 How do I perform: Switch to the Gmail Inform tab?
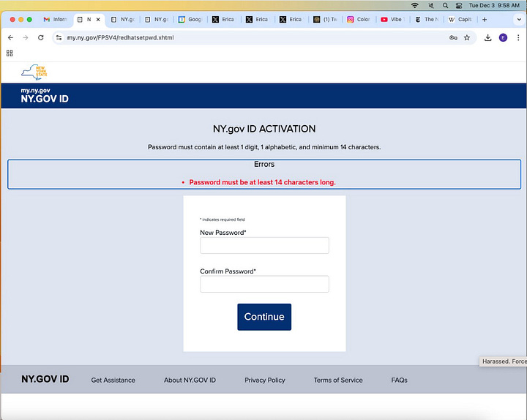[x=56, y=20]
